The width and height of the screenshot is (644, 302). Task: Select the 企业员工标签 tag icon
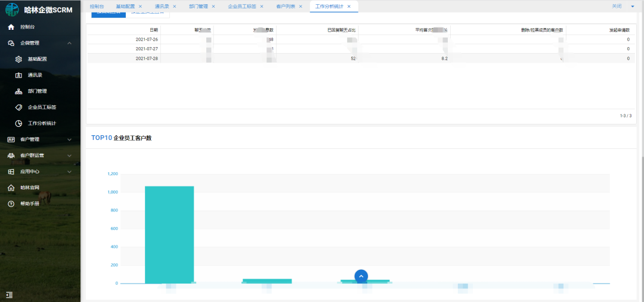pos(19,107)
